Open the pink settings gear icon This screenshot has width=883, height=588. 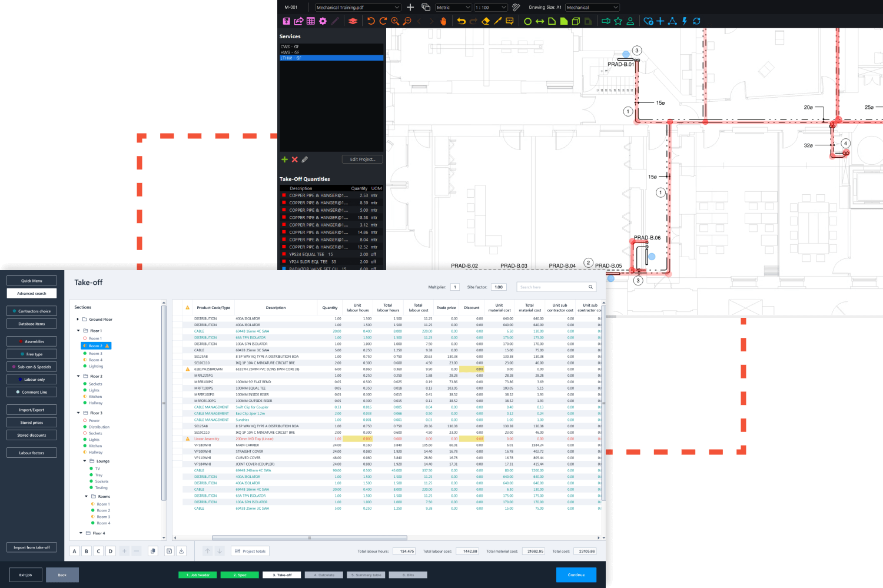[x=323, y=21]
